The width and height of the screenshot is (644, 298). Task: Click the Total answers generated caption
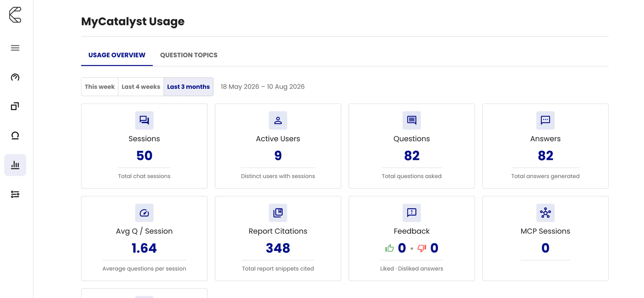pos(545,176)
